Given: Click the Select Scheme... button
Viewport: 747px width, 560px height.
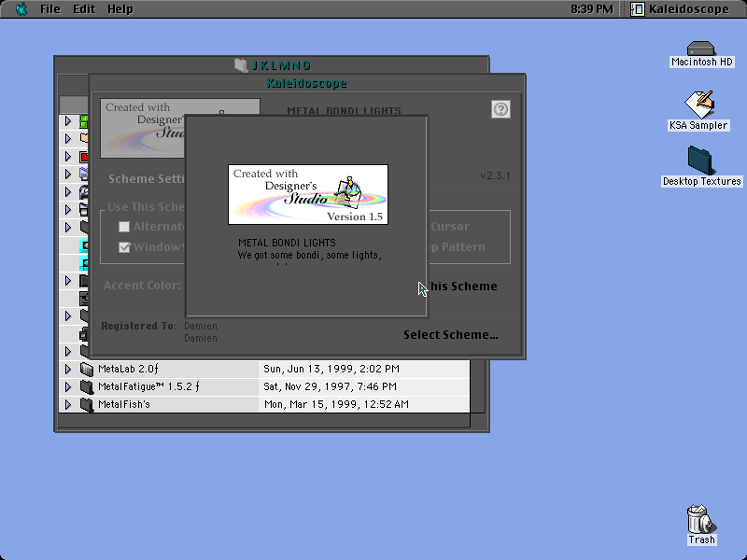Looking at the screenshot, I should [451, 335].
